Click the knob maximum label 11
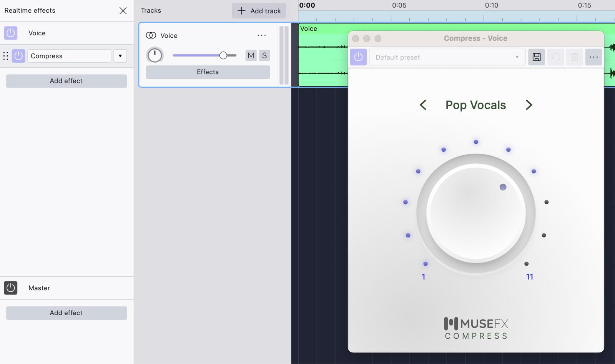615x364 pixels. (530, 277)
